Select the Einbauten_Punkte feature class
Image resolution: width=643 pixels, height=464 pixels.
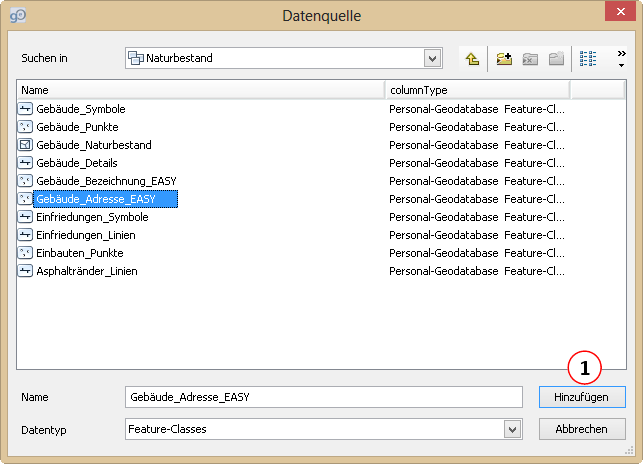click(80, 253)
